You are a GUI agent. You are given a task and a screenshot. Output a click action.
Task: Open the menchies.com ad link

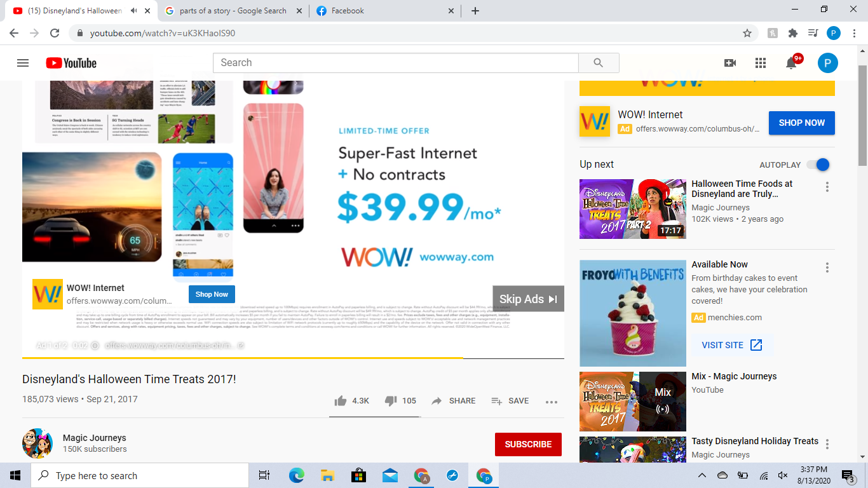click(735, 317)
